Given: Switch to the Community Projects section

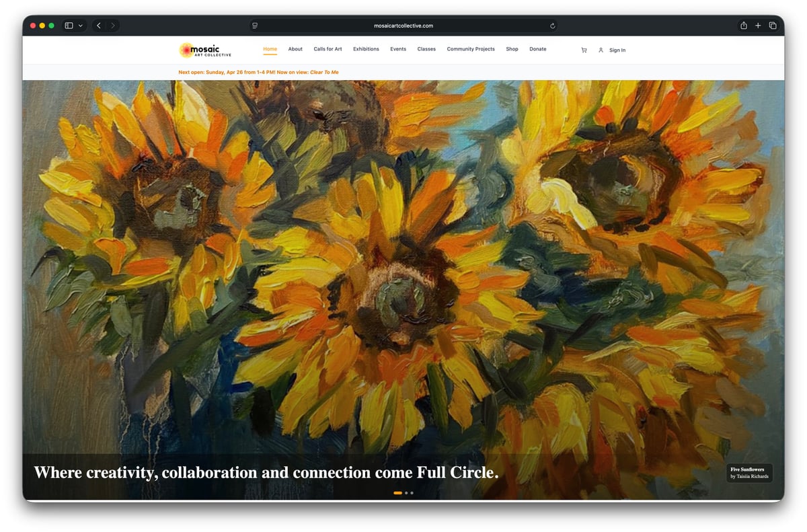Looking at the screenshot, I should coord(471,48).
